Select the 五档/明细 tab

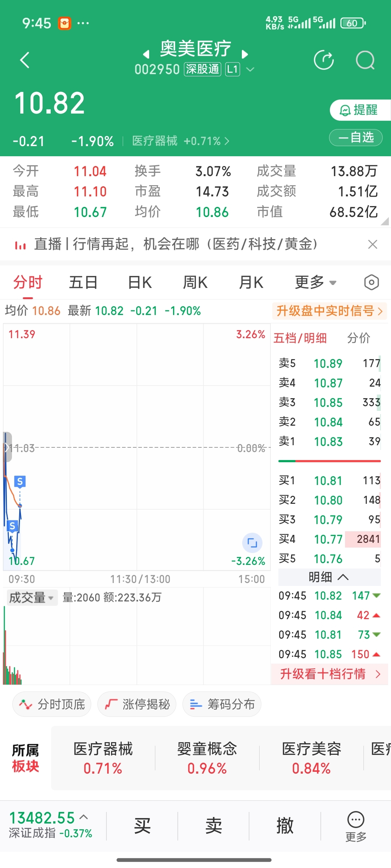click(x=300, y=338)
